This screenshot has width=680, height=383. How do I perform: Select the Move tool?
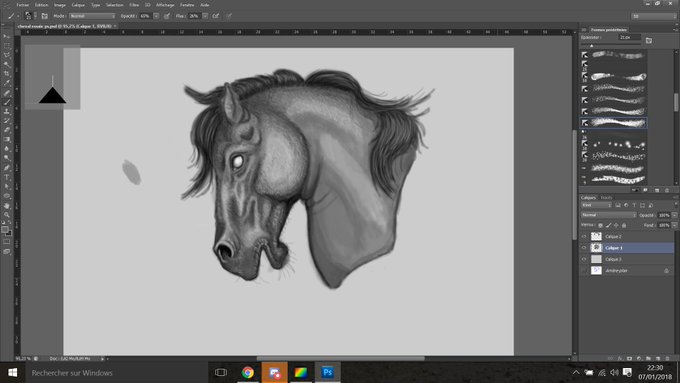(x=7, y=36)
